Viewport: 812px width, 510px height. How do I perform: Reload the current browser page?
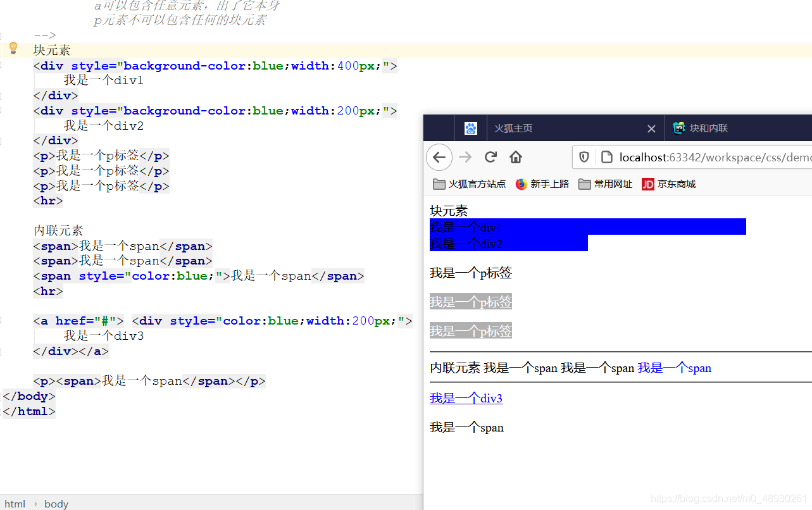(490, 157)
